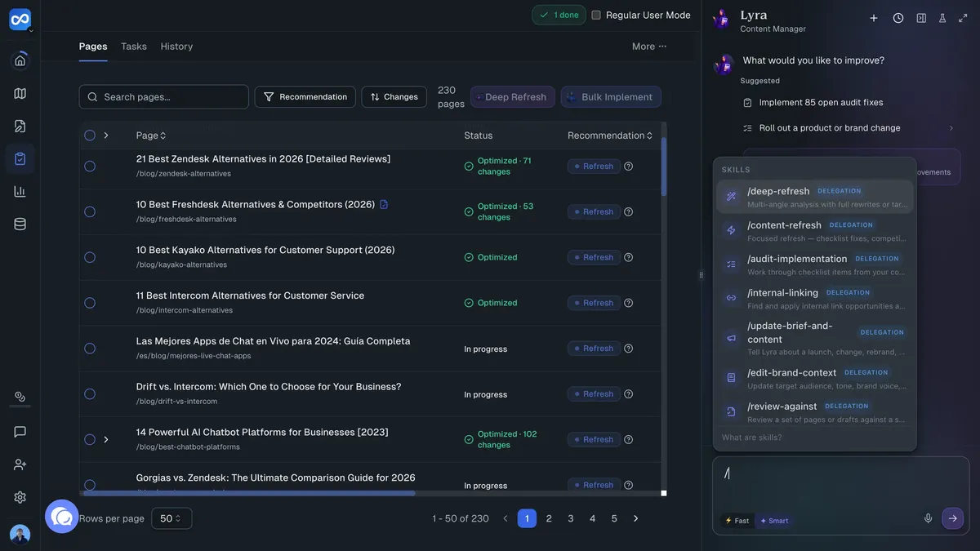Screen dimensions: 980x551
Task: Open the Changes sort dropdown
Action: (394, 97)
